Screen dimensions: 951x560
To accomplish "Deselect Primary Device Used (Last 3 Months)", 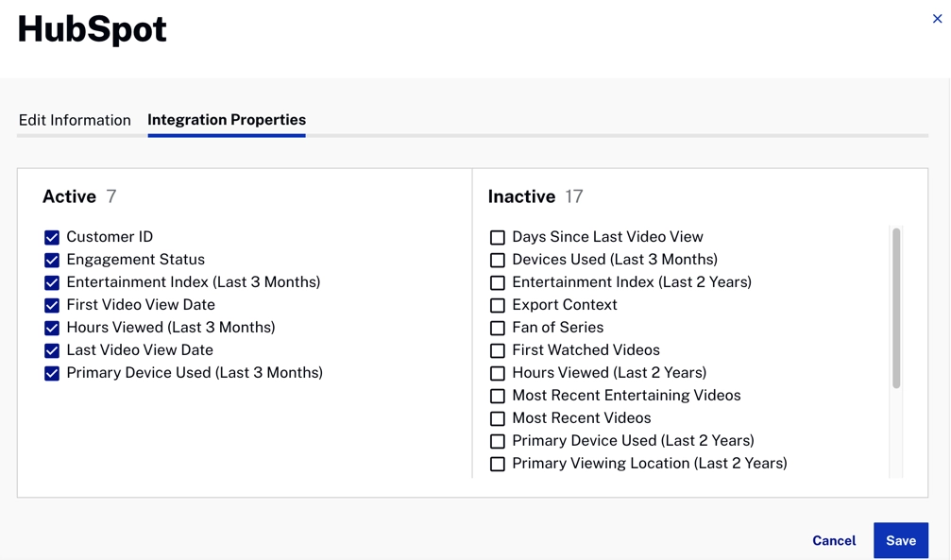I will click(x=52, y=373).
